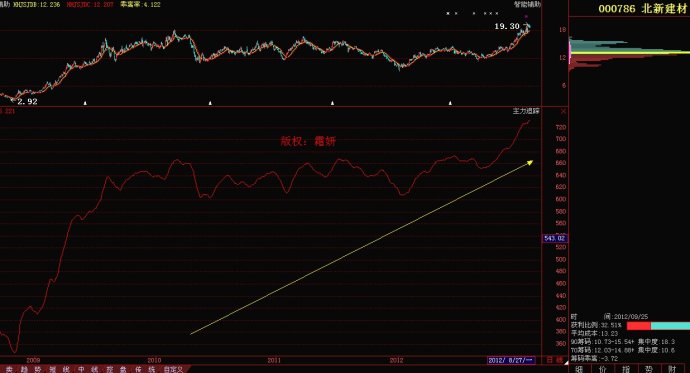Open the 指 indicator tab
This screenshot has height=373, width=690.
pyautogui.click(x=626, y=369)
